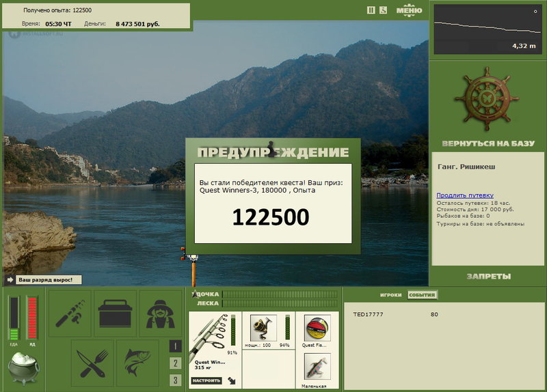Open the fisherman profile icon
547x392 pixels.
tap(161, 313)
